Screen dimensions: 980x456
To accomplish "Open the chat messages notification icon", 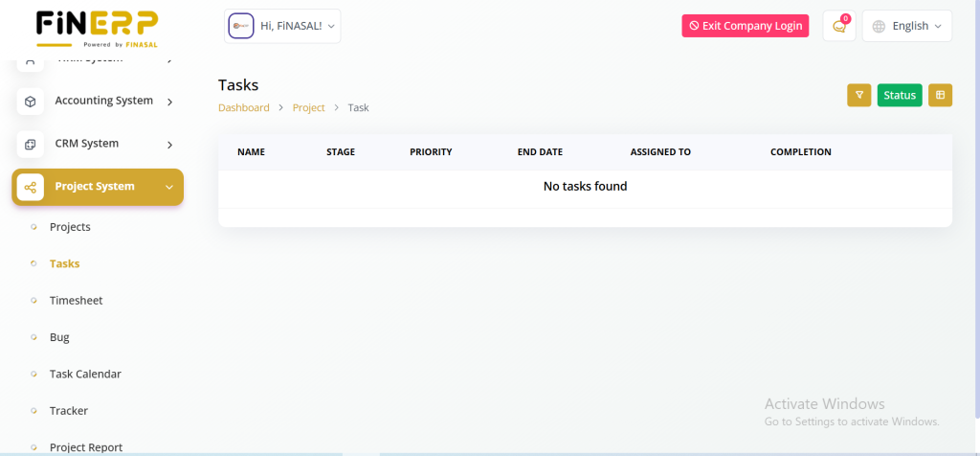I will pos(839,27).
